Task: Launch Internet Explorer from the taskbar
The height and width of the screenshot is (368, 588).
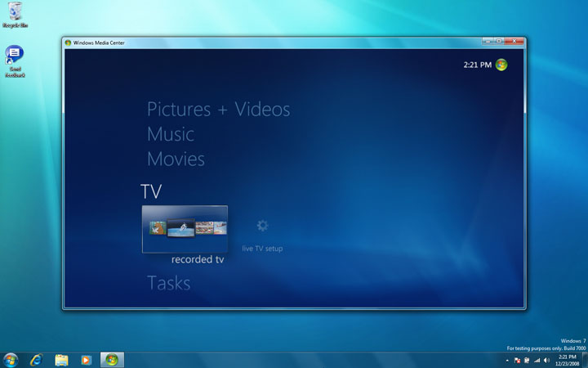Action: (37, 360)
